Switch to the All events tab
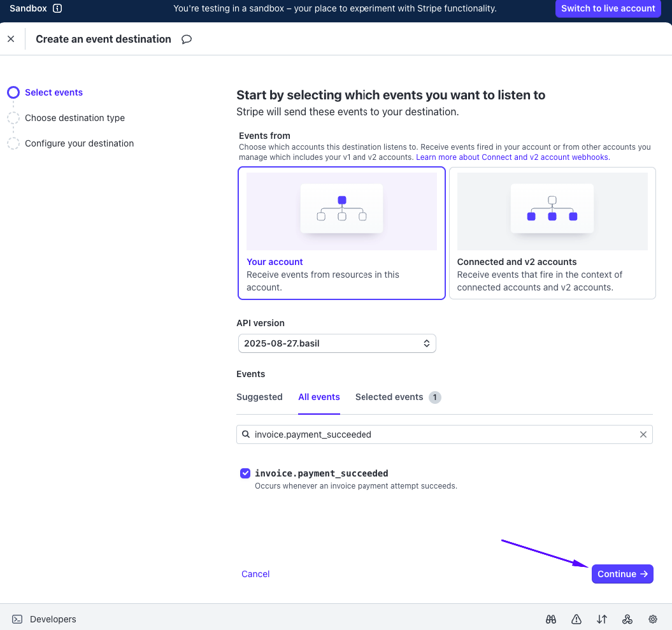The width and height of the screenshot is (672, 630). 319,397
